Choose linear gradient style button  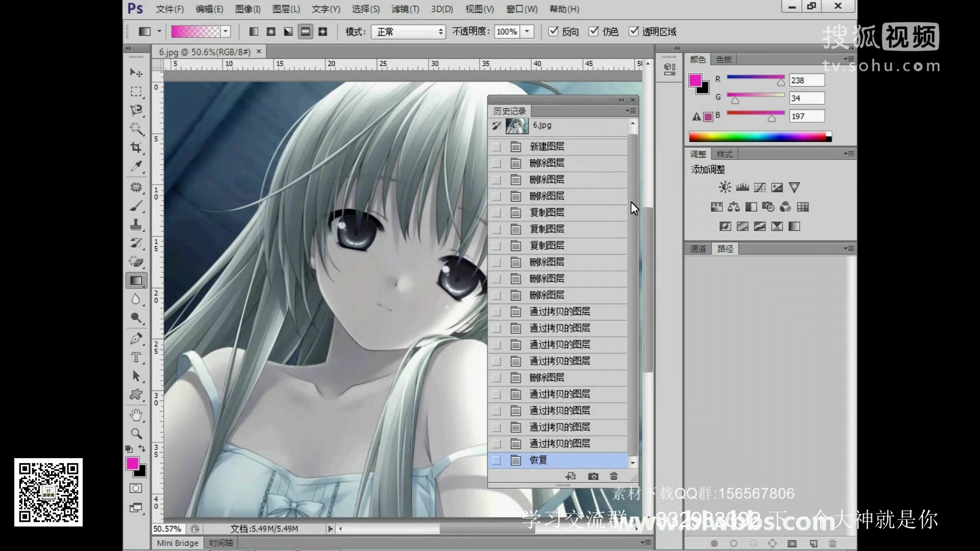(x=254, y=32)
